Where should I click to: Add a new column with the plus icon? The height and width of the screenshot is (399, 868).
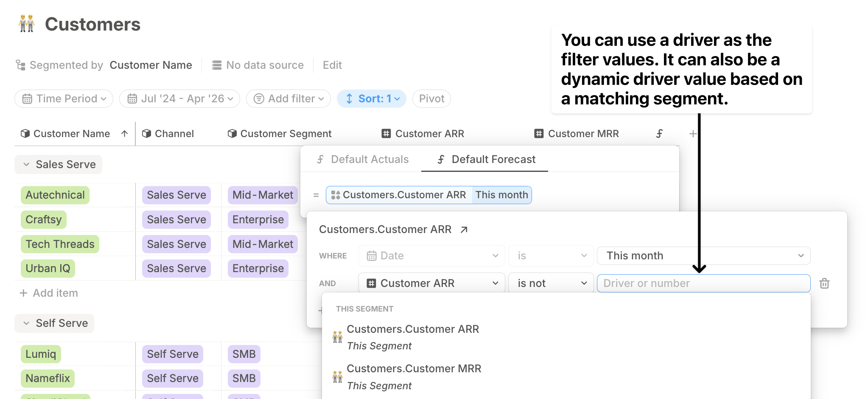click(x=693, y=134)
